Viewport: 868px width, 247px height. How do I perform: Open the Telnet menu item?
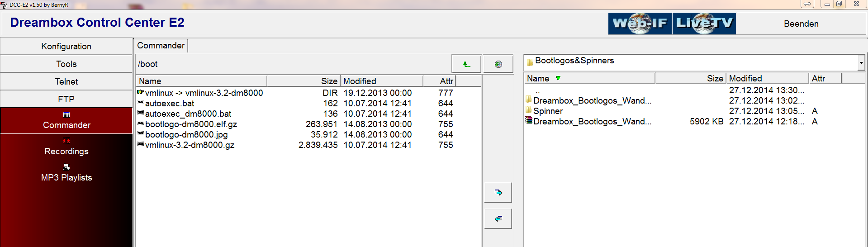point(66,81)
